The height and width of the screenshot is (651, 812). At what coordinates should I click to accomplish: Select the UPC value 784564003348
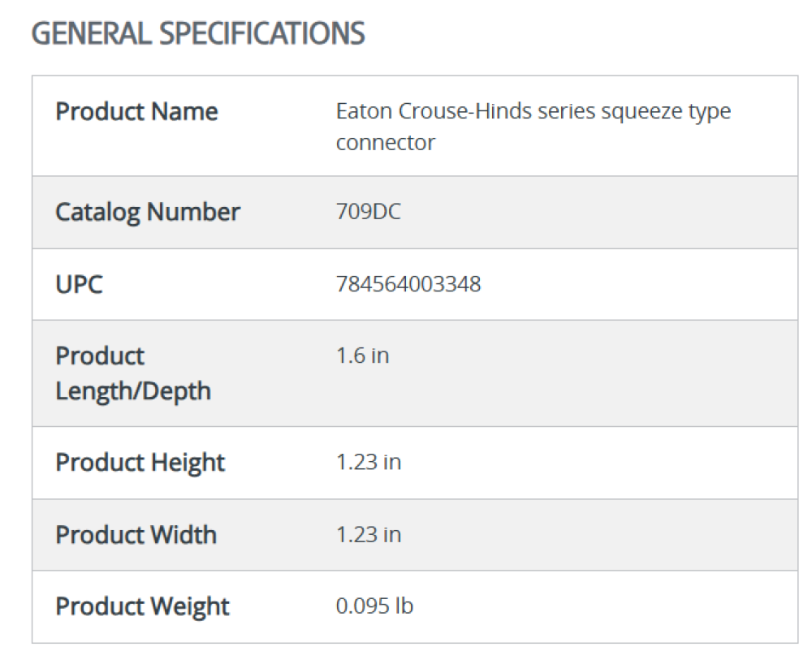(x=408, y=284)
